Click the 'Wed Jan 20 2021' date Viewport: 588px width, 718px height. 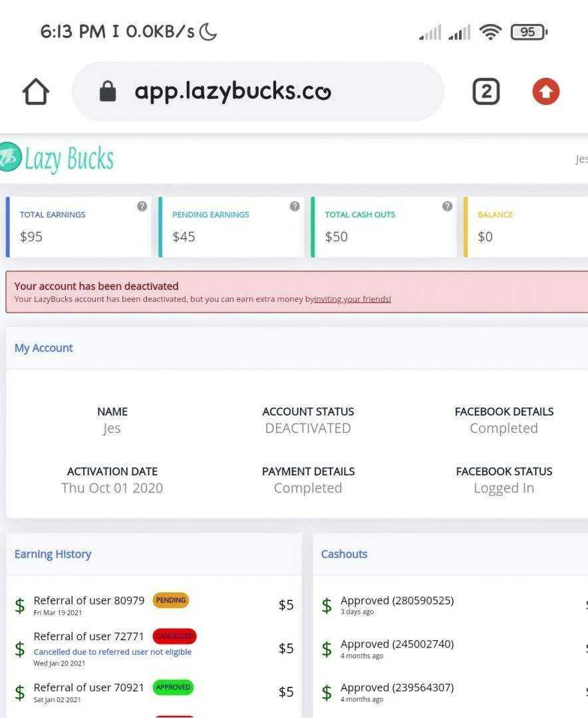(59, 663)
